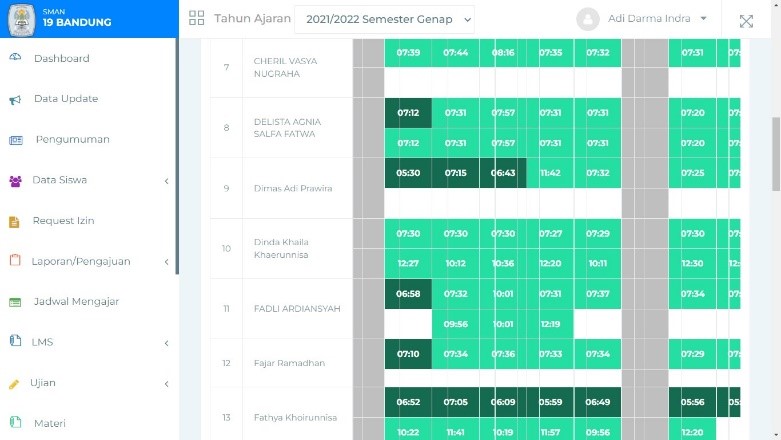This screenshot has height=440, width=781.
Task: Click the Data Siswa people icon
Action: [15, 181]
